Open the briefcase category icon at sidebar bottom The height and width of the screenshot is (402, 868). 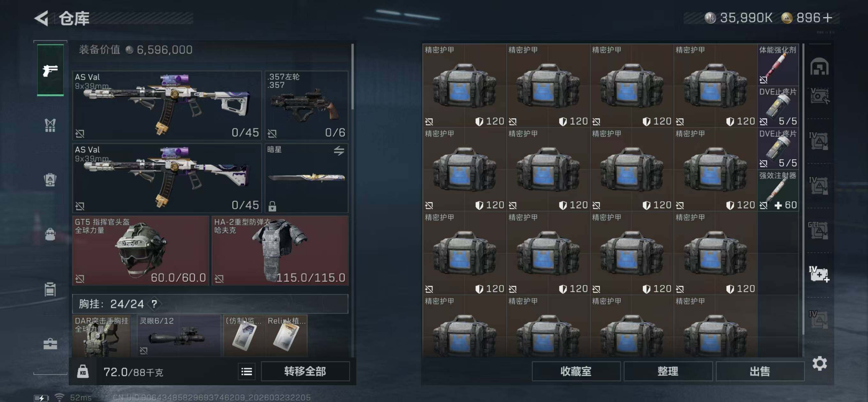click(50, 344)
